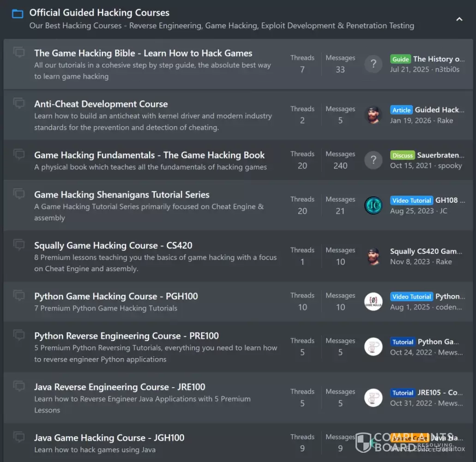This screenshot has width=476, height=462.
Task: Click the Article tag in Anti-Cheat row
Action: pyautogui.click(x=401, y=110)
